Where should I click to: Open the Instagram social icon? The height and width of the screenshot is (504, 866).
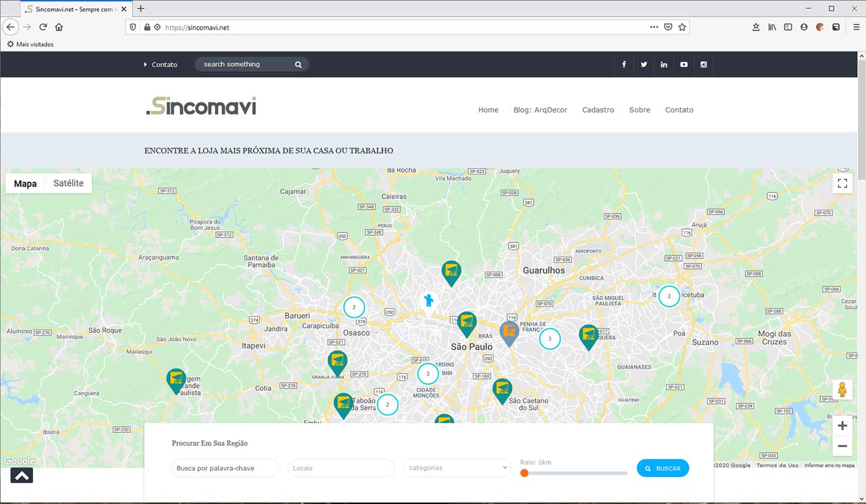point(703,64)
